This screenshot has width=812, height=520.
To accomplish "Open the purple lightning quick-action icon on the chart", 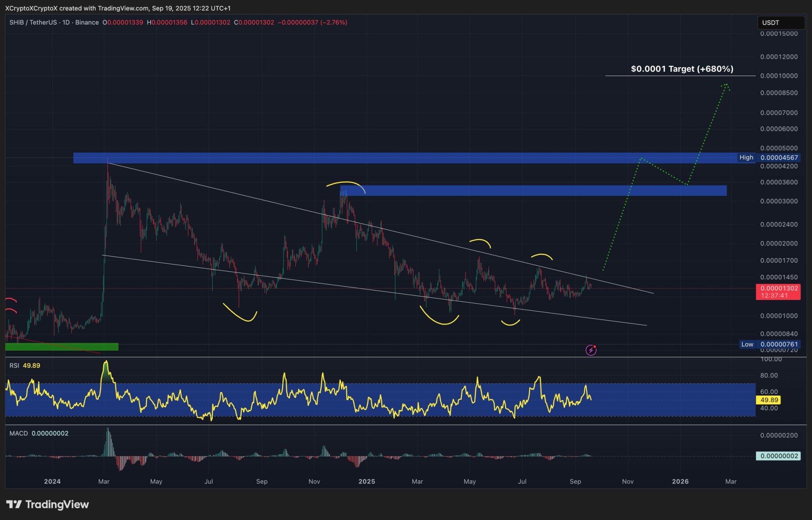I will 590,350.
